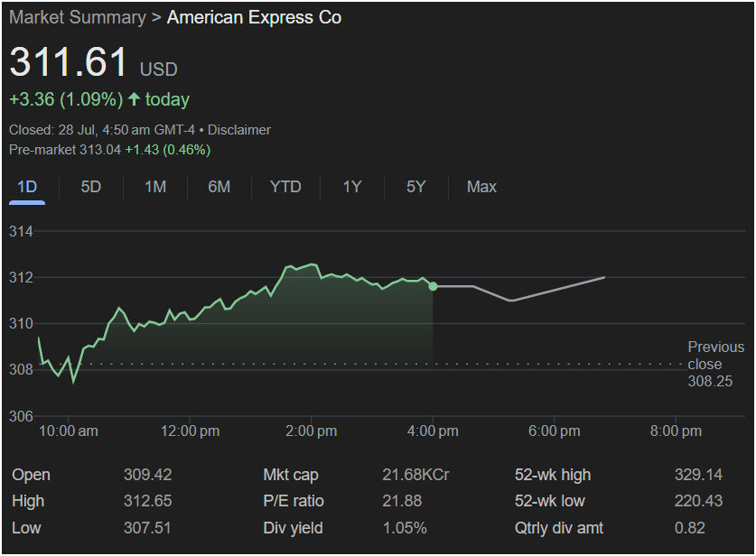Click the Qtrly div amt label
This screenshot has height=556, width=756.
[559, 528]
